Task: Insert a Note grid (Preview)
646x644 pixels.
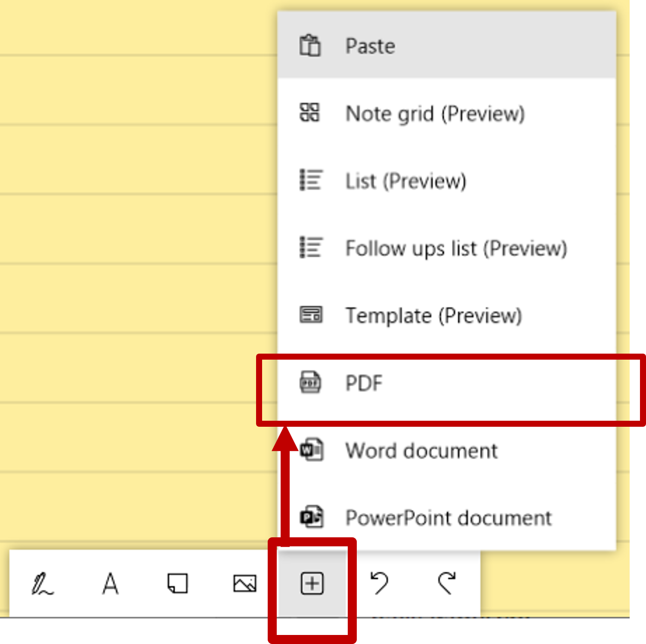Action: 435,114
